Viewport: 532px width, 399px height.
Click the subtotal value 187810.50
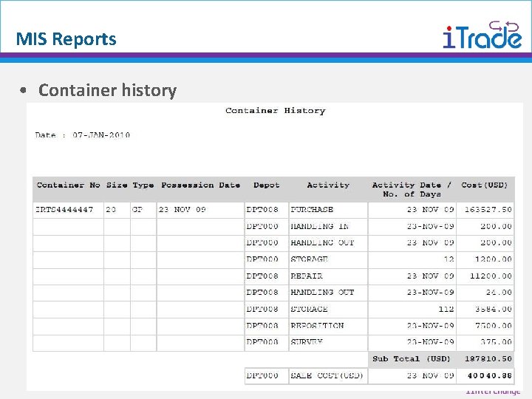coord(488,359)
